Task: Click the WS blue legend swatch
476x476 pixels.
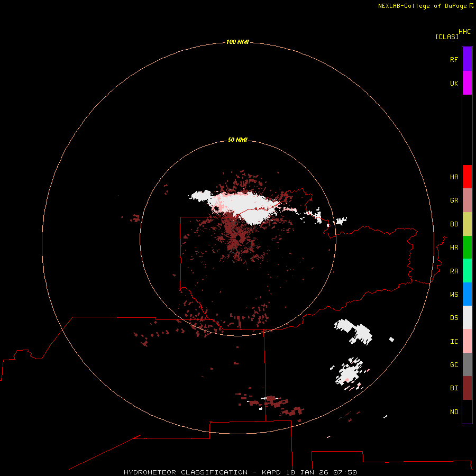Action: coord(467,294)
